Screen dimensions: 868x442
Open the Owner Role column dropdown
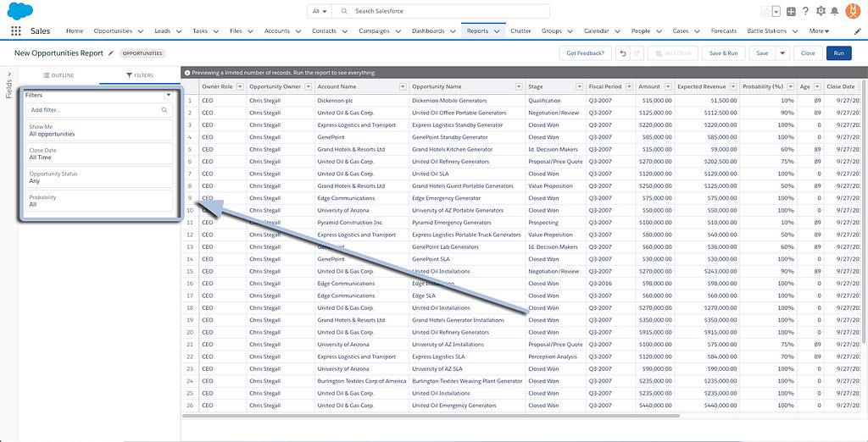tap(239, 86)
